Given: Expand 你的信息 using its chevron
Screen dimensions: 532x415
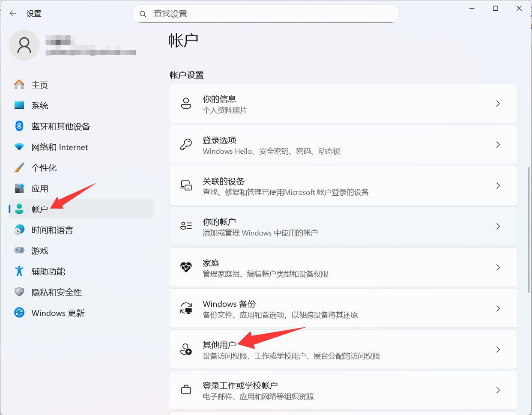Looking at the screenshot, I should [498, 104].
